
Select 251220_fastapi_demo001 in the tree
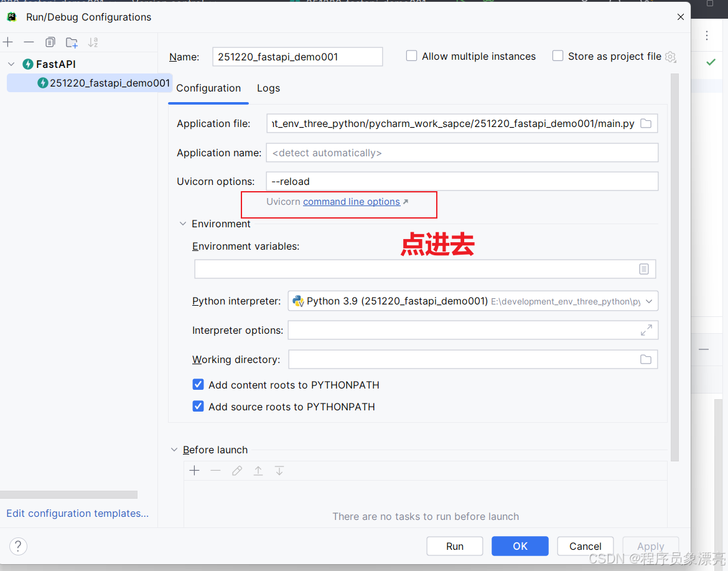[x=90, y=83]
